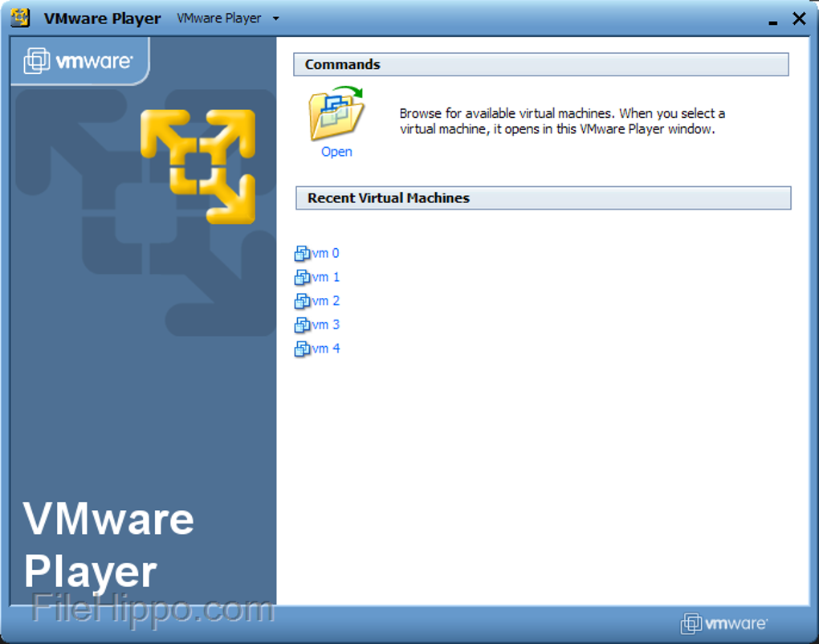Select the icon beside vm 3
The image size is (819, 644).
tap(303, 325)
